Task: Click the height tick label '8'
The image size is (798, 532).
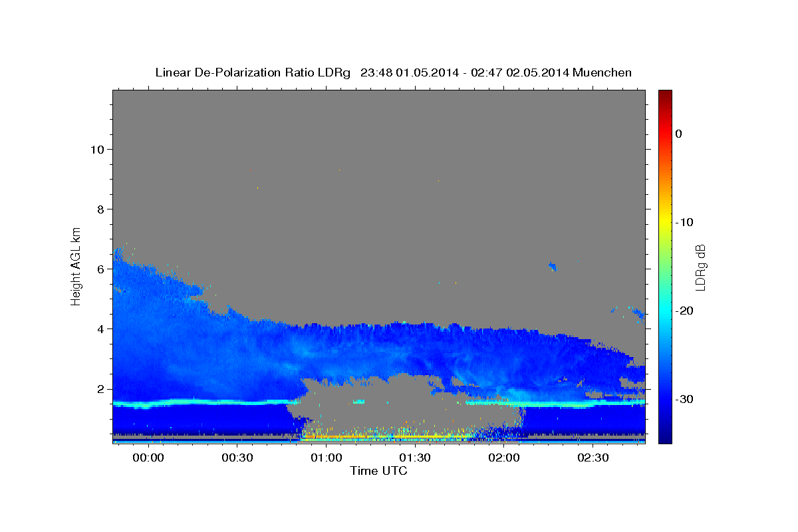Action: click(x=100, y=209)
